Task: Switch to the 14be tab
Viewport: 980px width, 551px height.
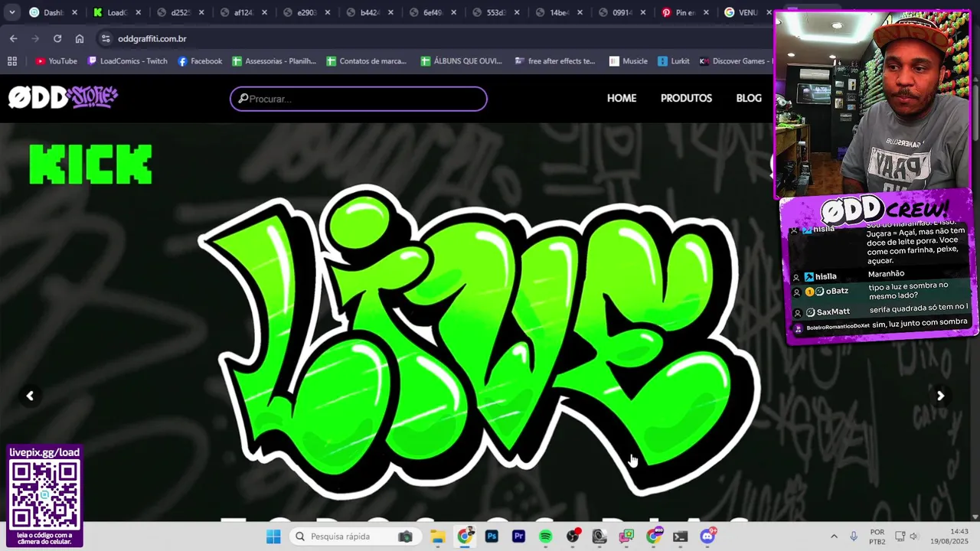Action: click(553, 12)
